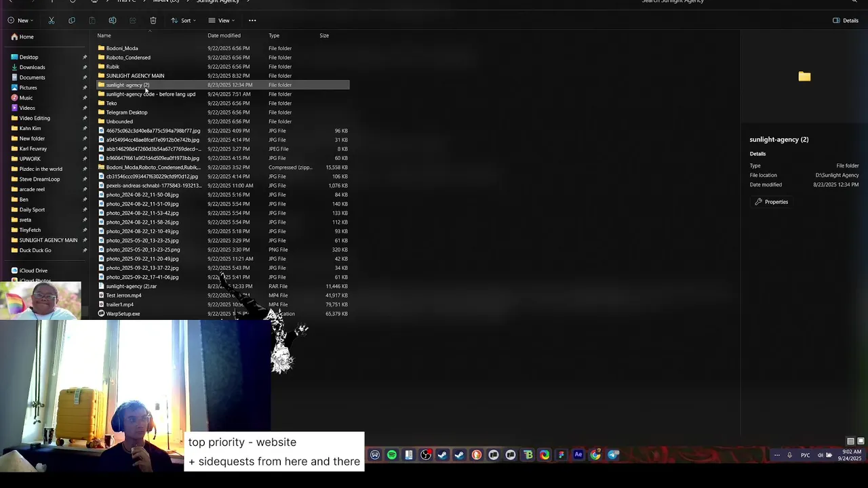Click the green TB app taskbar icon
The width and height of the screenshot is (868, 488).
528,455
